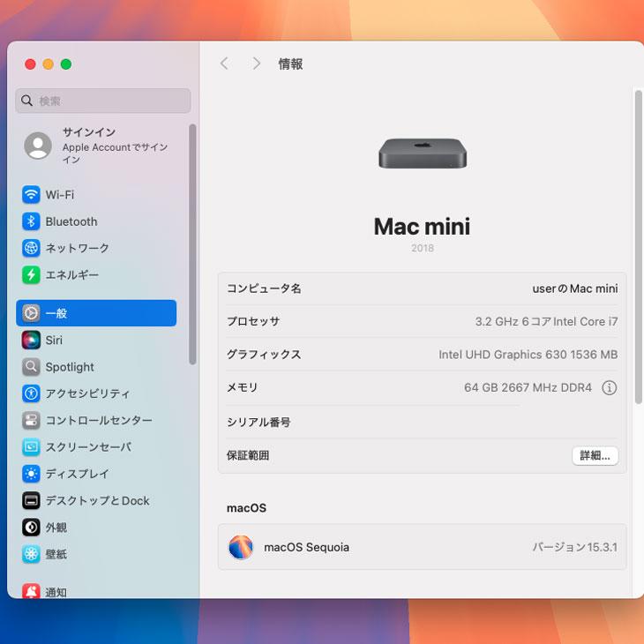Click the '2018' model year text
644x644 pixels.
423,248
